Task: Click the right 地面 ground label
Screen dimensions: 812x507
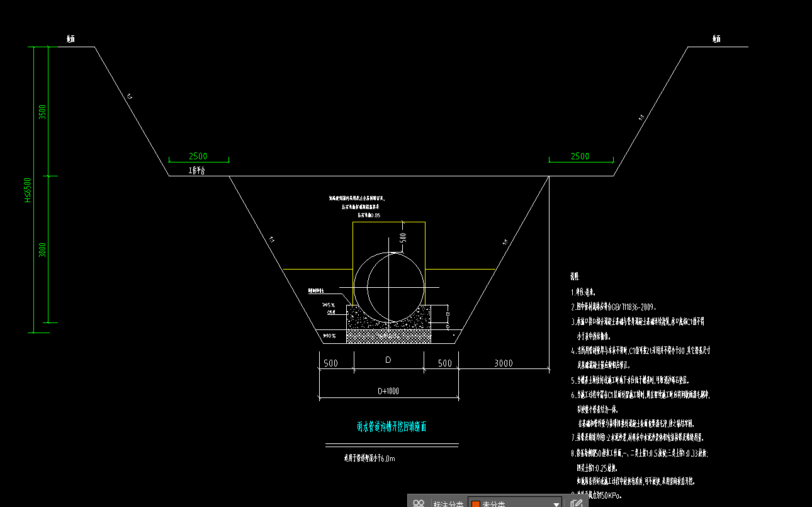Action: (x=716, y=39)
